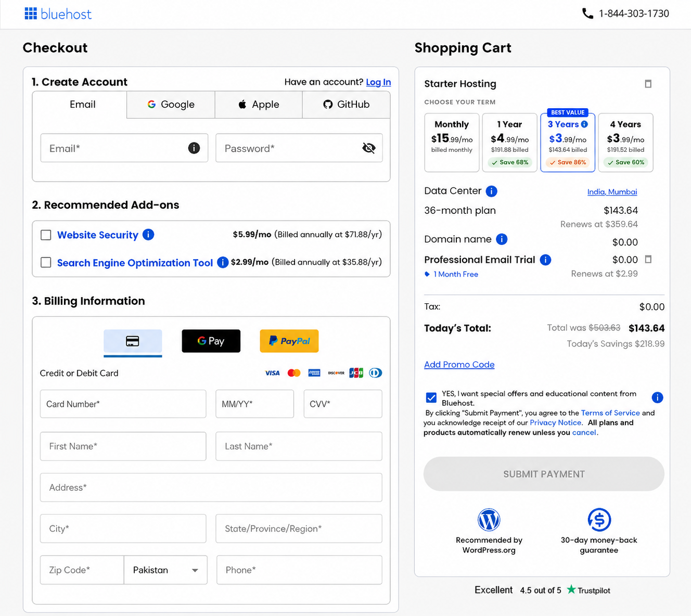Select the Monthly term option
Screen dimensions: 691x616
pos(452,143)
